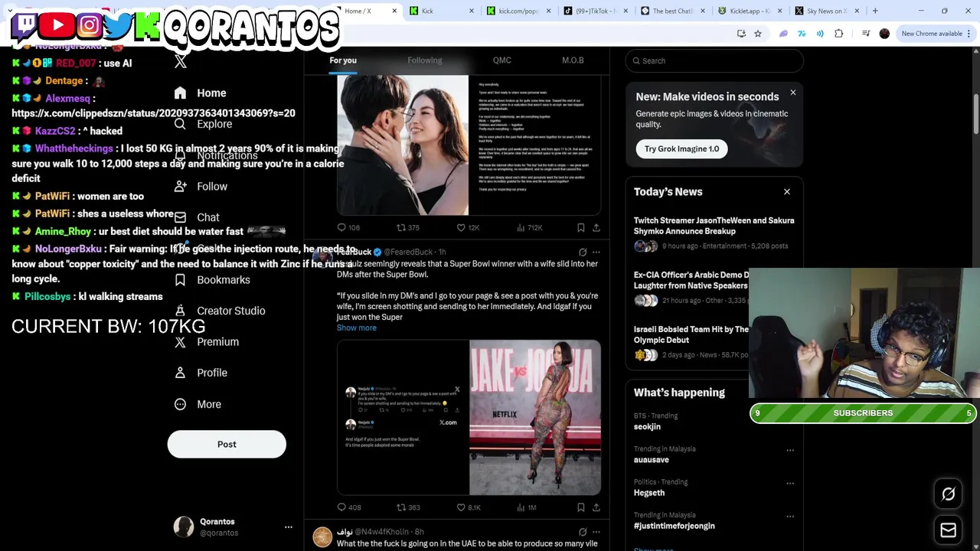980x551 pixels.
Task: Ask Grok about the FearBuck post
Action: click(x=583, y=252)
